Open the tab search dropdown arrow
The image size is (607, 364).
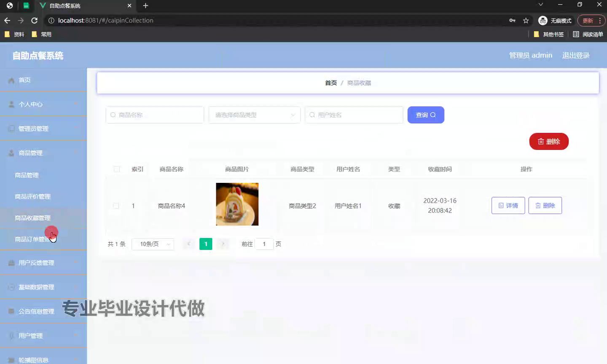[541, 5]
